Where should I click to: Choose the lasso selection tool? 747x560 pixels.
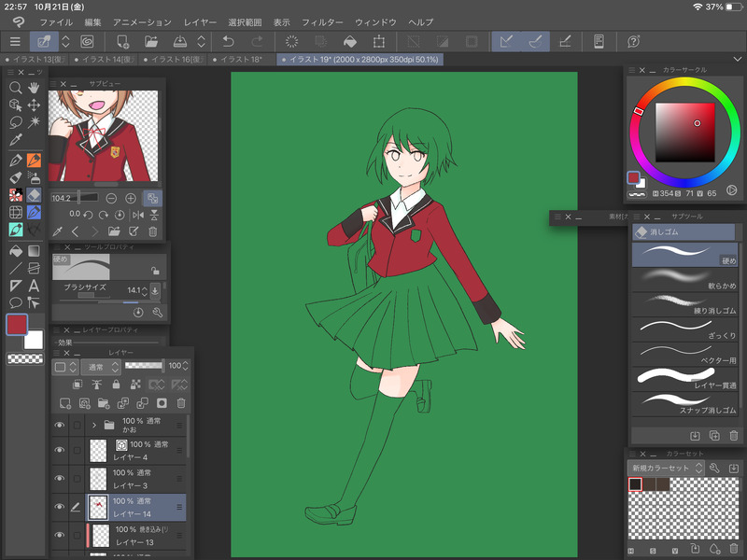point(15,123)
